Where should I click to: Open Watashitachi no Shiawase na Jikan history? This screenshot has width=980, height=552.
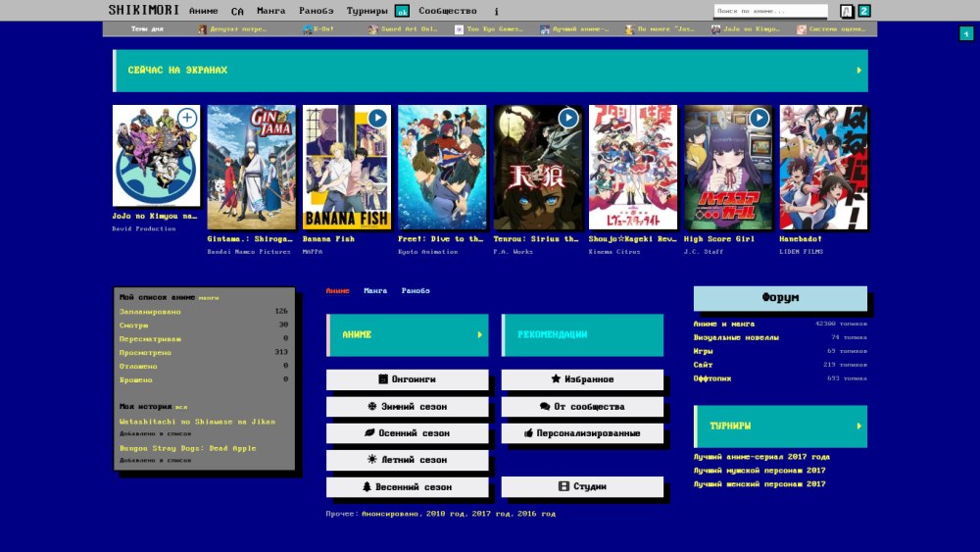pyautogui.click(x=197, y=422)
